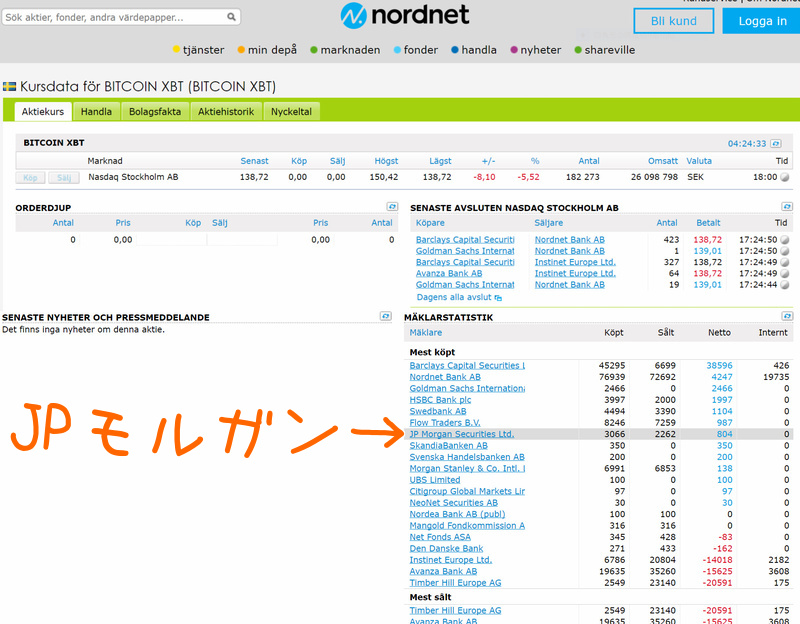Open the marknaden menu
The height and width of the screenshot is (624, 800).
(345, 50)
